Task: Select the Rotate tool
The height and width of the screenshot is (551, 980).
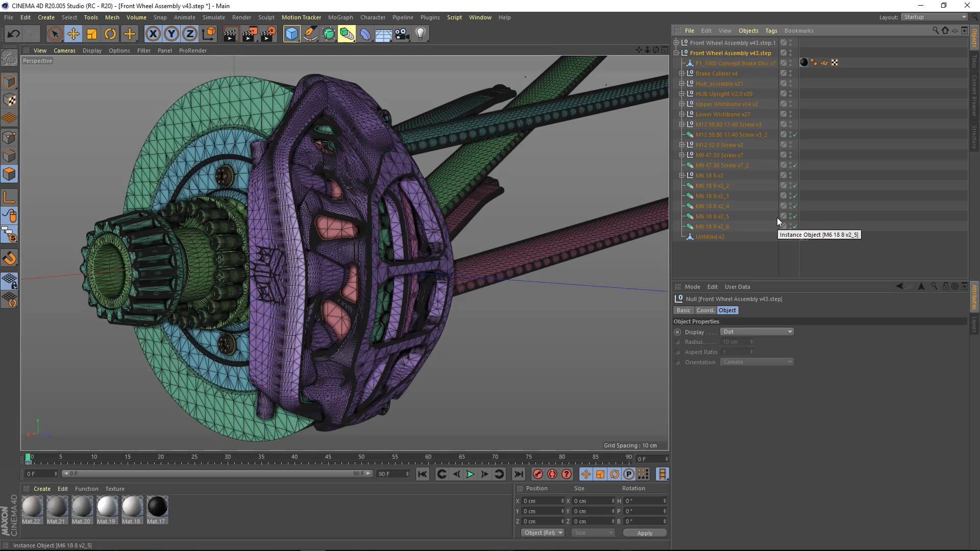Action: pyautogui.click(x=110, y=34)
